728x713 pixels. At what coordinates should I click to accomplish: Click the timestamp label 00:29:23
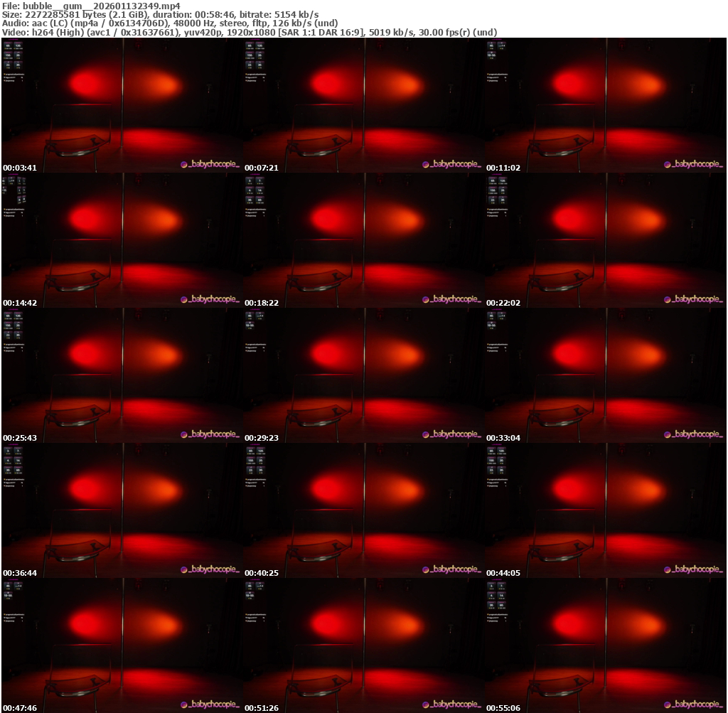click(262, 438)
